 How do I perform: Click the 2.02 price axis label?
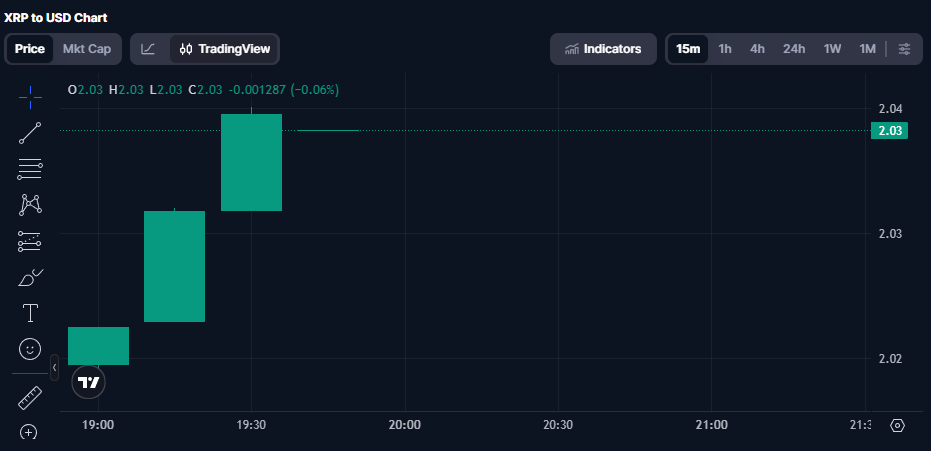point(890,358)
